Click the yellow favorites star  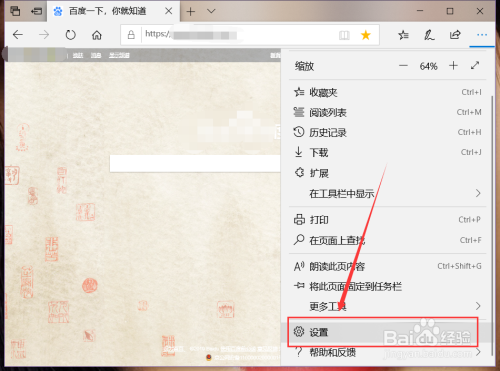(x=366, y=35)
